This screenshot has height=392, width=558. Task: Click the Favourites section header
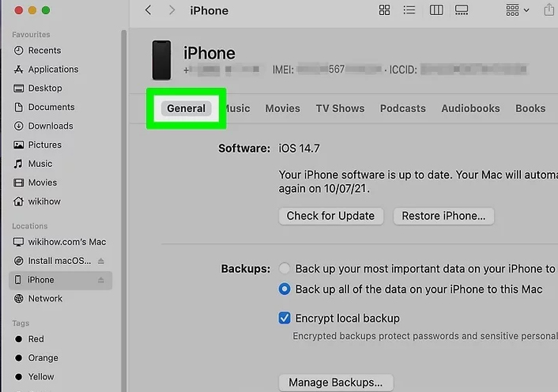(x=31, y=35)
